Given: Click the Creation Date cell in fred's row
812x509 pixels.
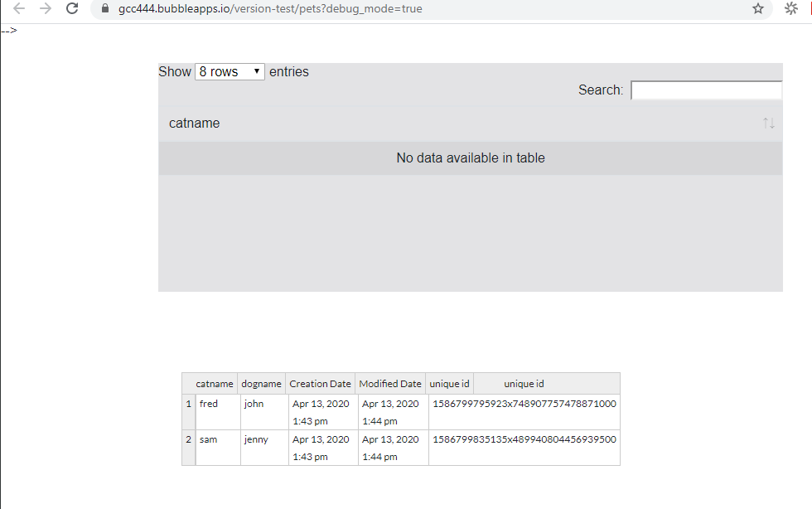Looking at the screenshot, I should 323,412.
